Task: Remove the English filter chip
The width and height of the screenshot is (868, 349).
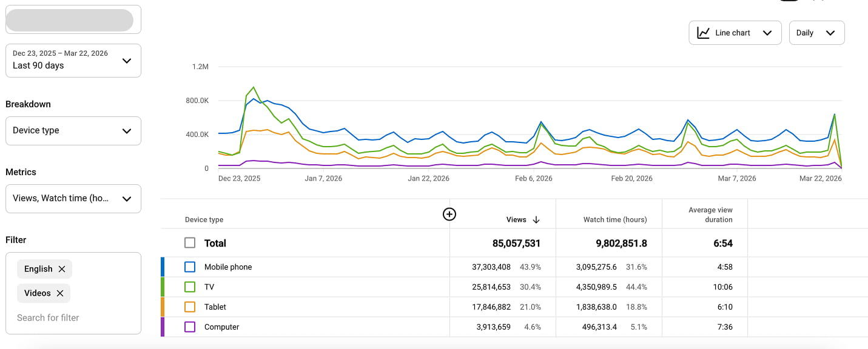Action: point(61,269)
